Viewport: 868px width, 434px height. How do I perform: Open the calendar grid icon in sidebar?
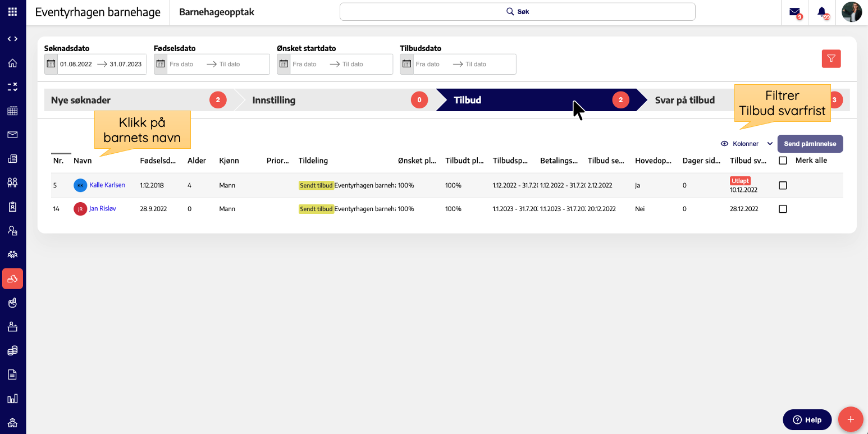(12, 111)
